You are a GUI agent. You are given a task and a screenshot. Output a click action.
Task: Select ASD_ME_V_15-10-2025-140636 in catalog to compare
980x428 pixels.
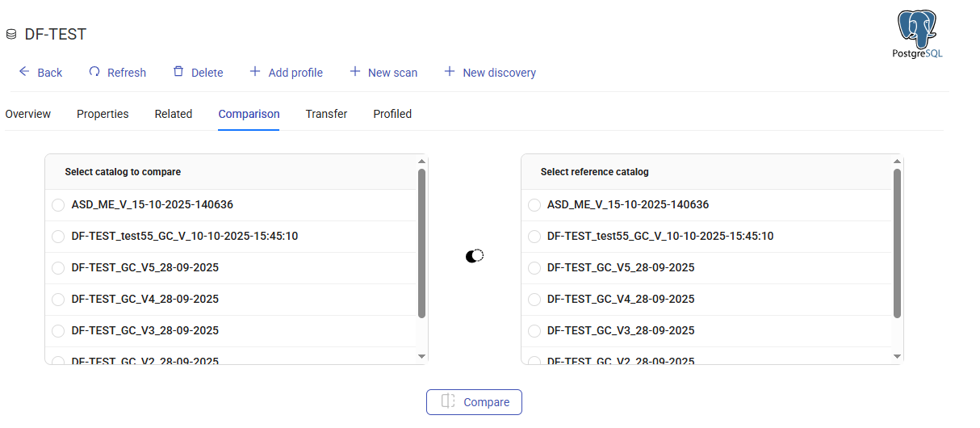tap(58, 205)
